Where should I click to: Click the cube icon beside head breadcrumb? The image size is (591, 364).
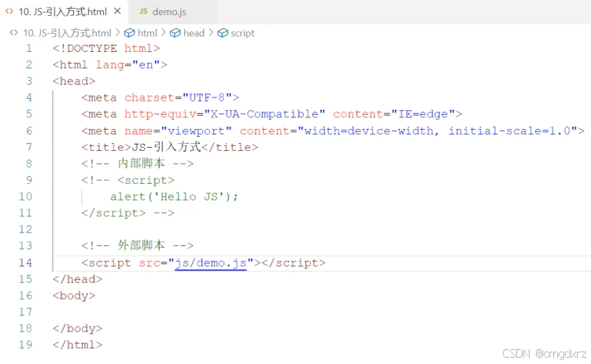[x=175, y=33]
